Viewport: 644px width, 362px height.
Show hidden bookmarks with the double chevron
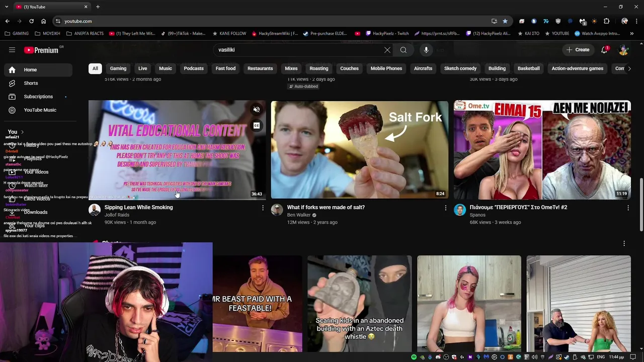(x=632, y=34)
